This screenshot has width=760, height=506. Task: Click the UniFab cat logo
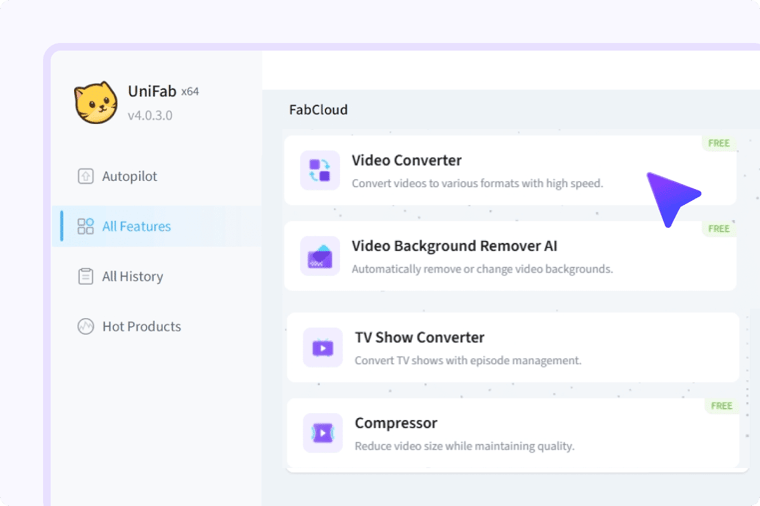[x=95, y=102]
